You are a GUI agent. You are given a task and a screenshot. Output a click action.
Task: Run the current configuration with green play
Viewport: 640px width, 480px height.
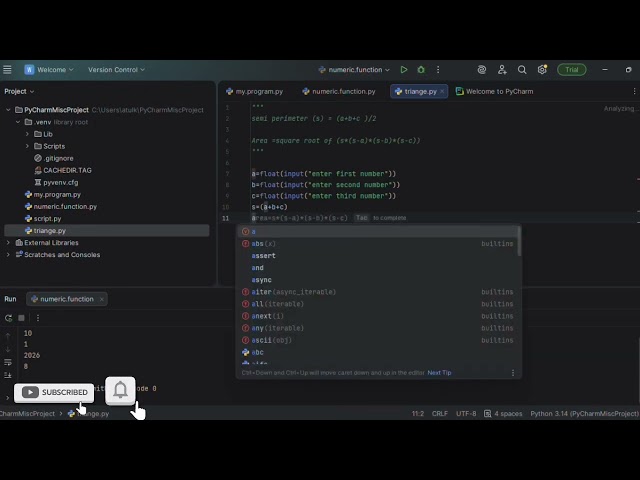404,70
